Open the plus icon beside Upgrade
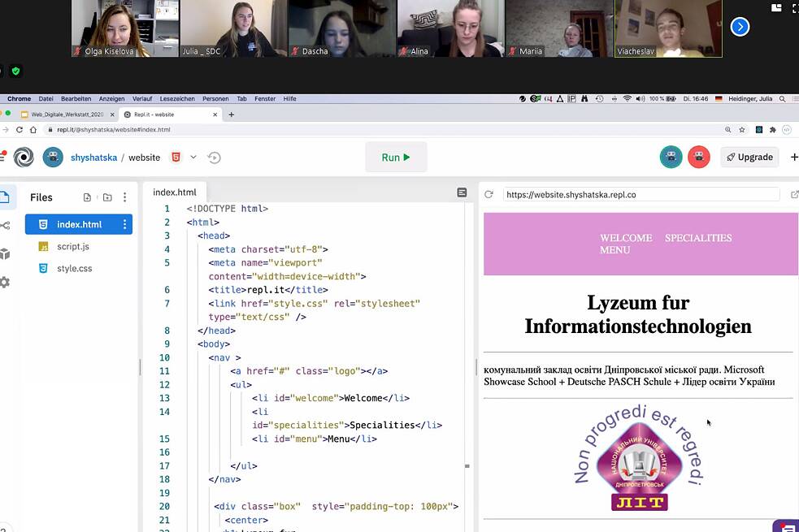This screenshot has width=799, height=532. pyautogui.click(x=794, y=158)
